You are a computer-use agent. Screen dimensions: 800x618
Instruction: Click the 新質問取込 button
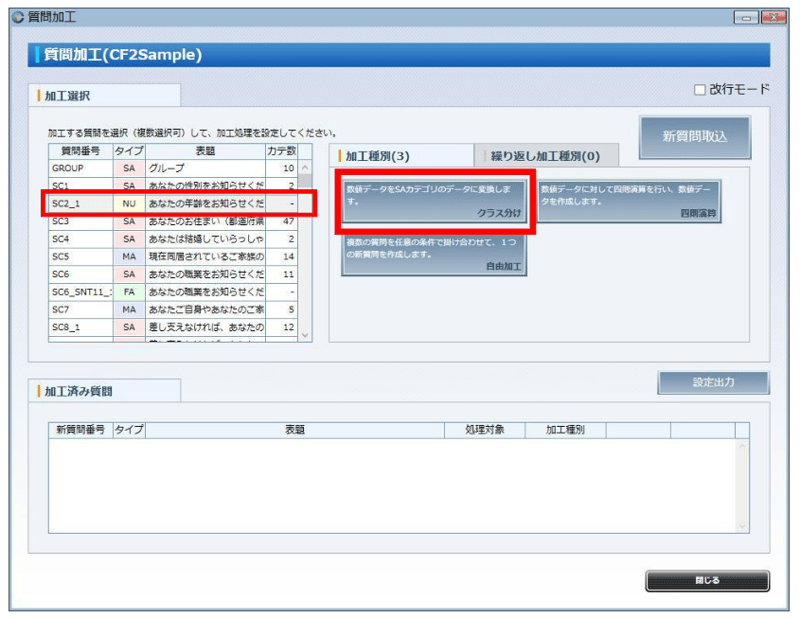point(694,137)
